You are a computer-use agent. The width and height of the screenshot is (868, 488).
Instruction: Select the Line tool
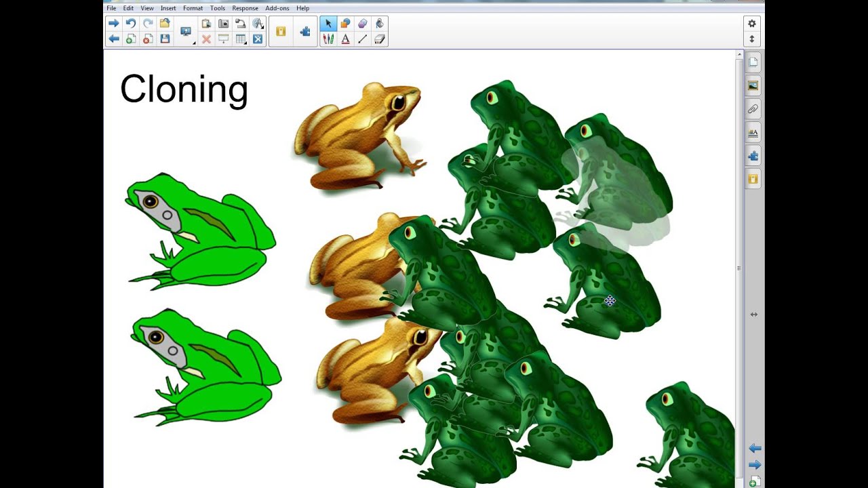(x=362, y=39)
